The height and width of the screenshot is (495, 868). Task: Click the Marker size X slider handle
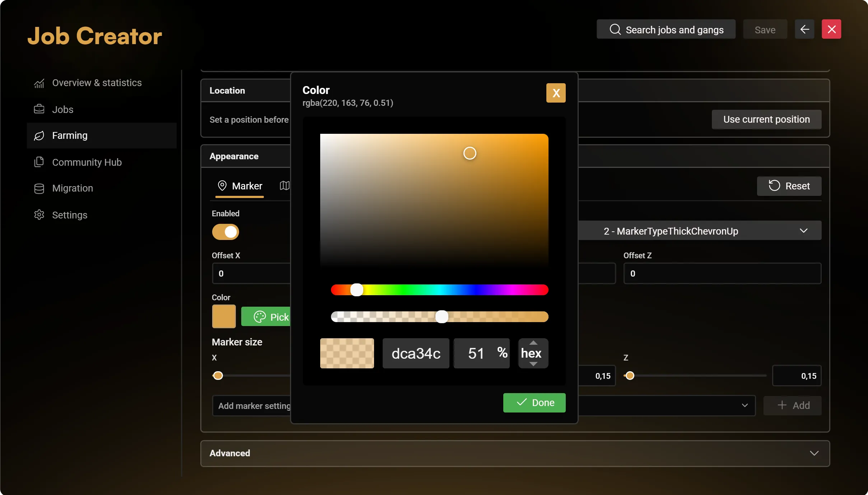218,376
